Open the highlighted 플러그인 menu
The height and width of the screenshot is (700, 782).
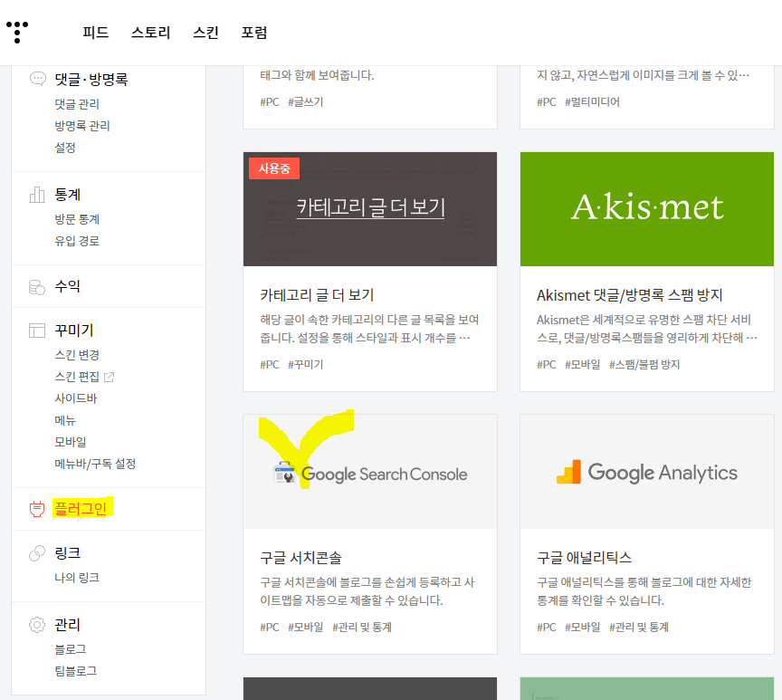81,508
